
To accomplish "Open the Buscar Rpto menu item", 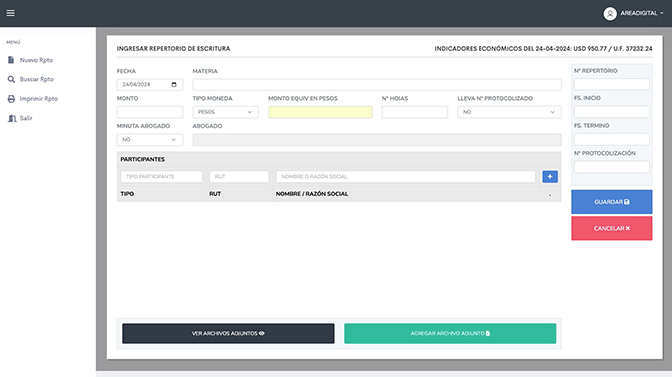I will coord(36,79).
